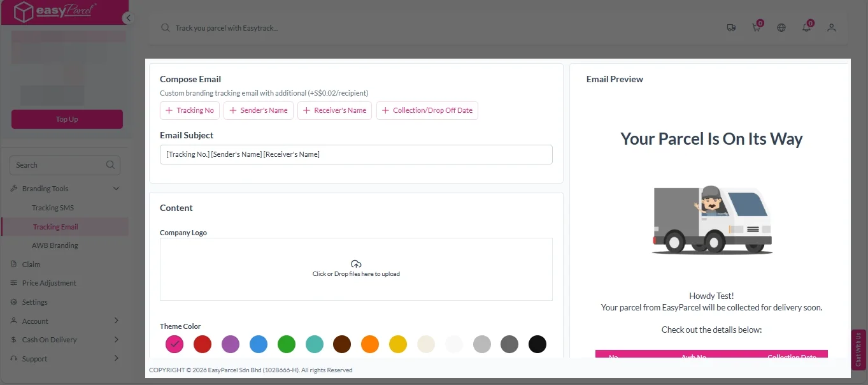This screenshot has width=868, height=385.
Task: Open the user profile icon
Action: (x=831, y=28)
